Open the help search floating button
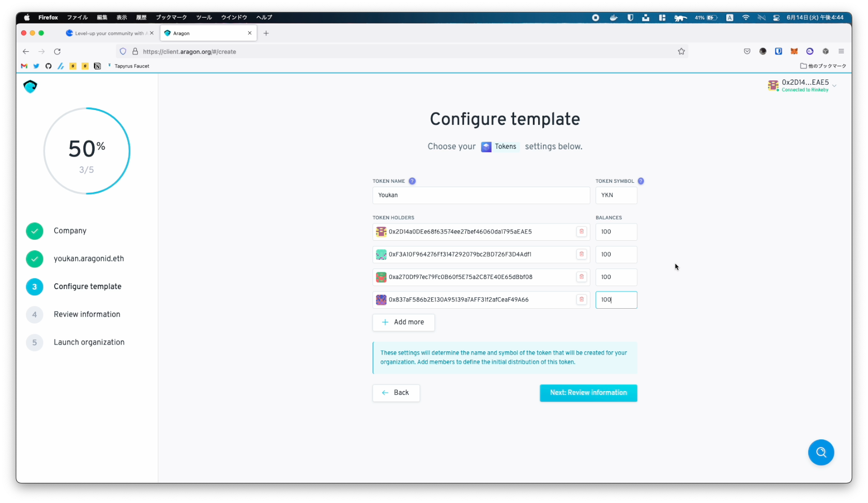This screenshot has width=868, height=503. tap(821, 452)
